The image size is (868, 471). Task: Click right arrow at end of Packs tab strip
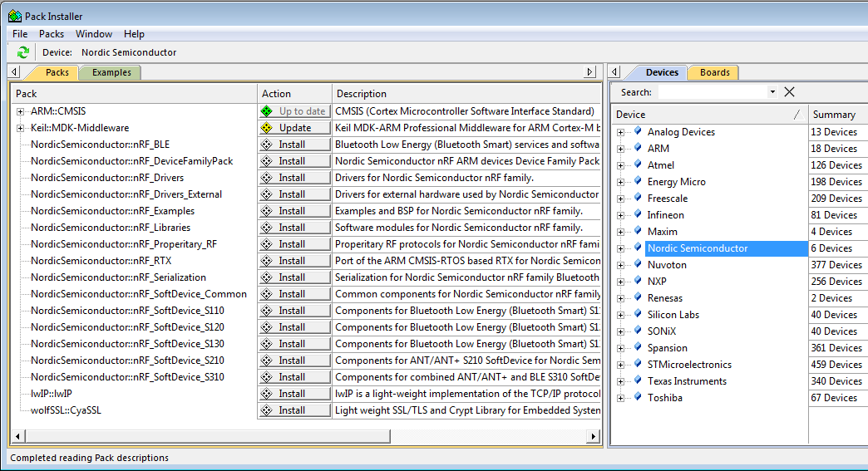(590, 72)
